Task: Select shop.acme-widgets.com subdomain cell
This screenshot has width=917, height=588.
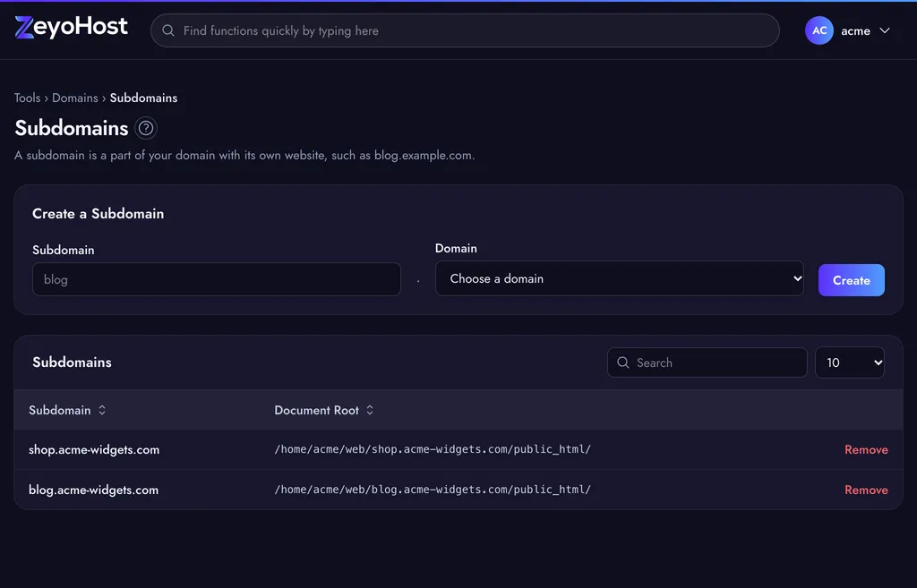Action: (x=94, y=449)
